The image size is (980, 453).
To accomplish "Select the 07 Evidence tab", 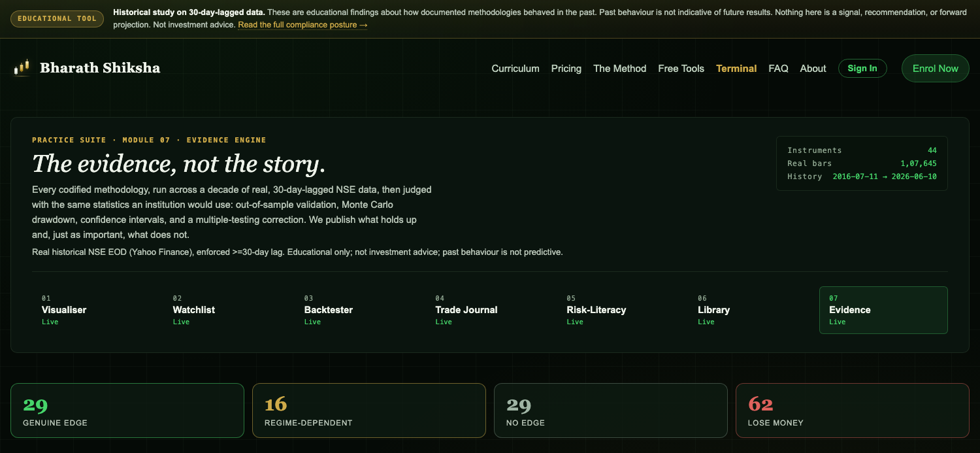I will 883,310.
